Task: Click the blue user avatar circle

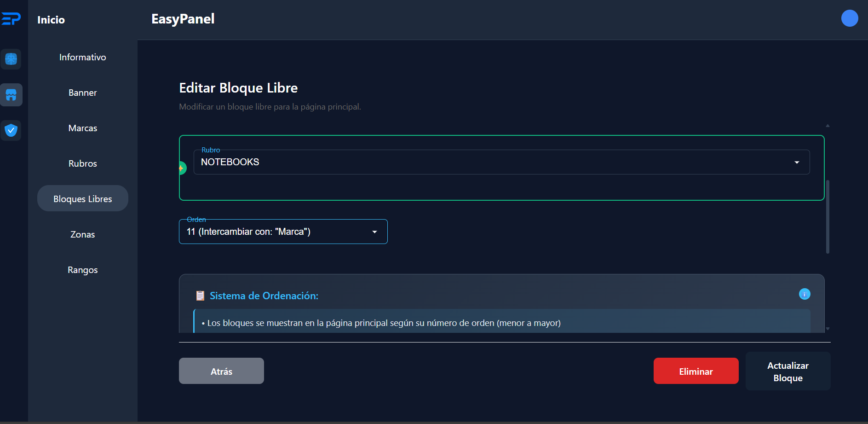Action: tap(849, 18)
